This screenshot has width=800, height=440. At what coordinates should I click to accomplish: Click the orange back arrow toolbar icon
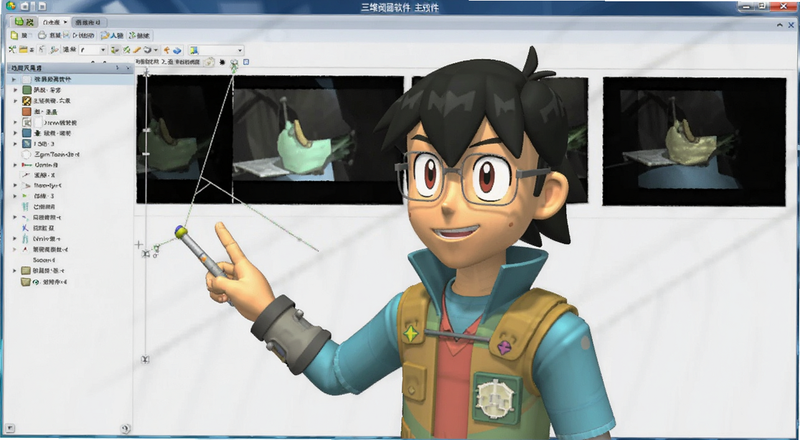pyautogui.click(x=166, y=50)
